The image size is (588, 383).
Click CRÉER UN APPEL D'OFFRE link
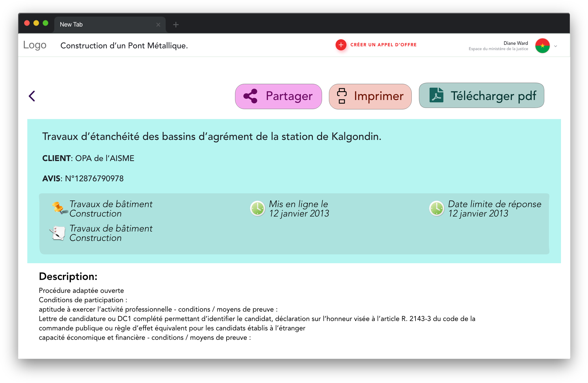click(383, 45)
